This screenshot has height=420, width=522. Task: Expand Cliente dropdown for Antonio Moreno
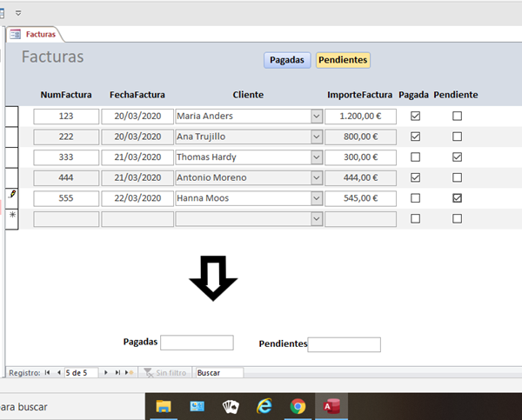316,177
